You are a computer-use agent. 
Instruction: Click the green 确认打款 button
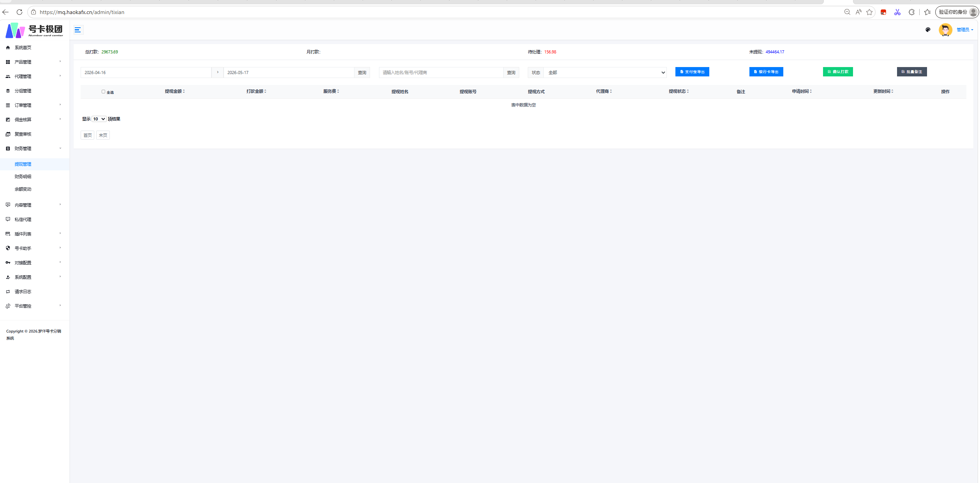(838, 72)
